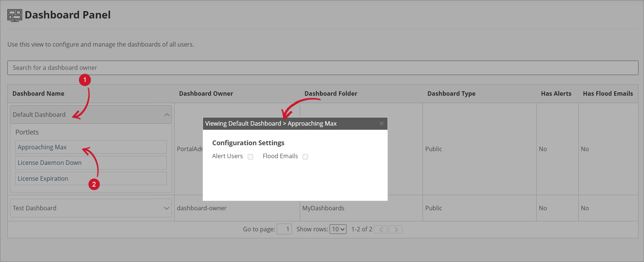The image size is (644, 262).
Task: Enable the Alert Users checkbox
Action: pos(250,157)
